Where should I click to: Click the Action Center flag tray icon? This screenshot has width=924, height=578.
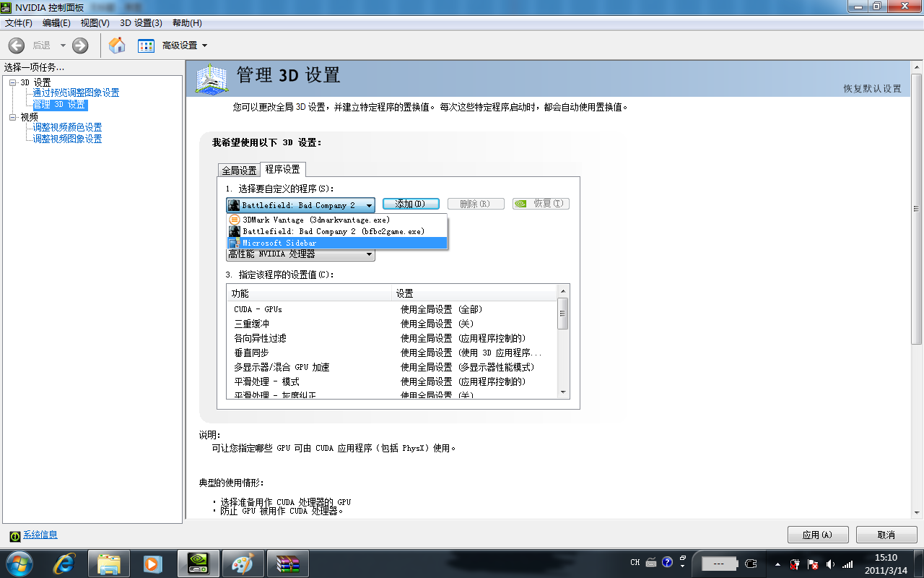pyautogui.click(x=813, y=564)
